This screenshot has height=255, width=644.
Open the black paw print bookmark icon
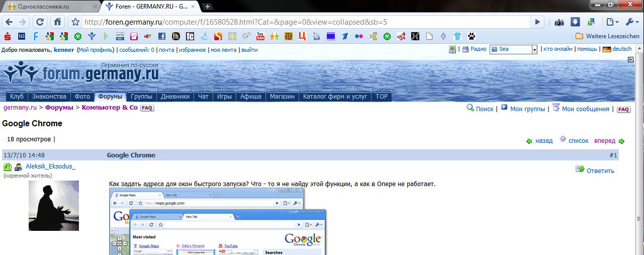[472, 36]
